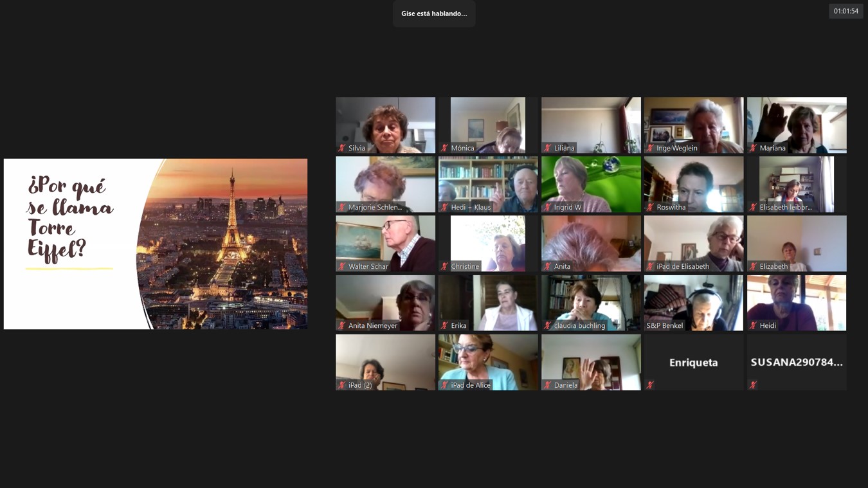This screenshot has width=868, height=488.
Task: Click the 01:01:54 meeting timer
Action: point(845,11)
